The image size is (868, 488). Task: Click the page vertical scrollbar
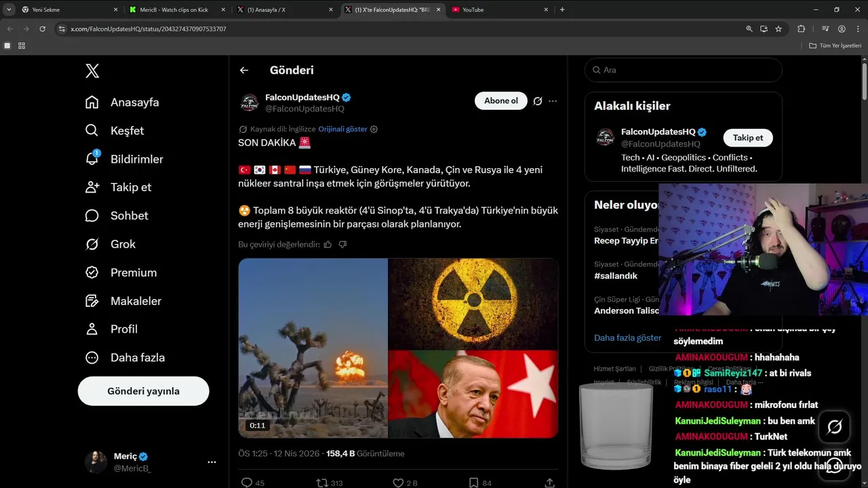865,83
